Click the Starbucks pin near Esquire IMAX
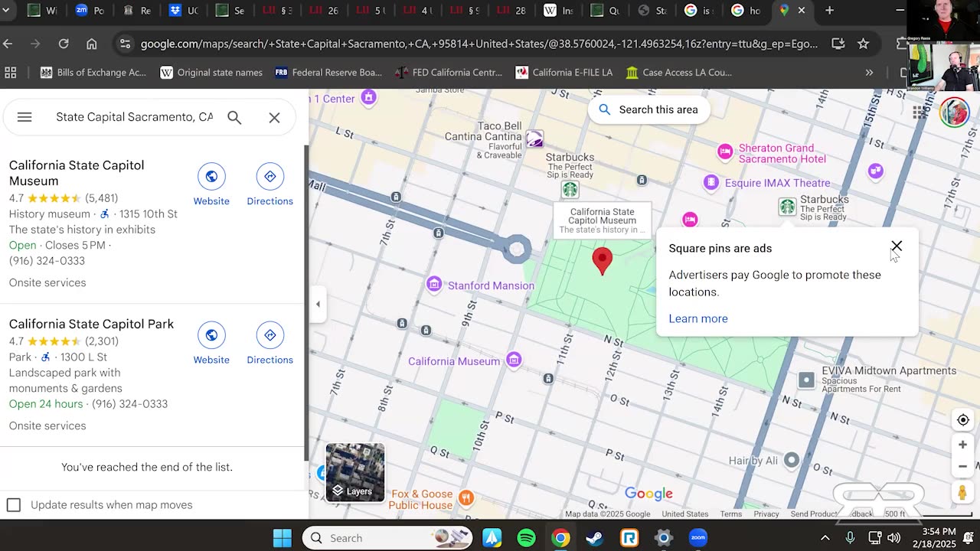Viewport: 980px width, 551px height. pos(787,206)
